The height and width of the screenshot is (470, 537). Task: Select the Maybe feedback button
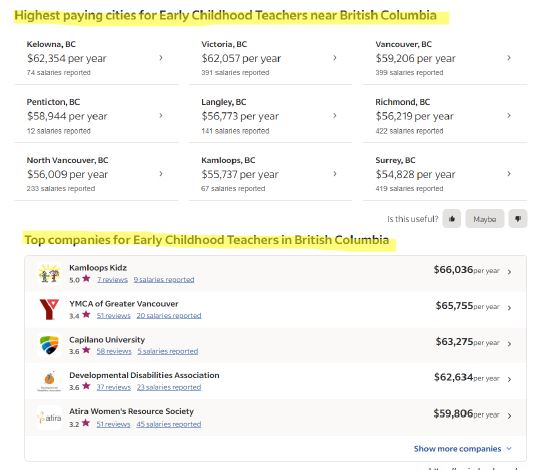(x=485, y=219)
